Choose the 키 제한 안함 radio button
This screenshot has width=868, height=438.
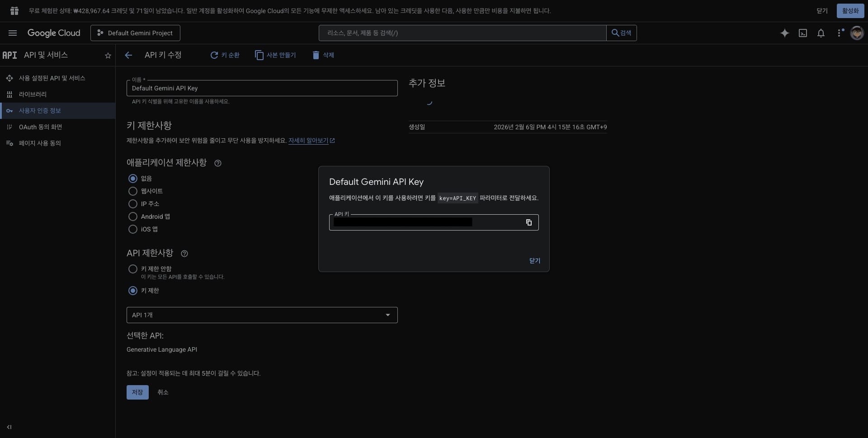[x=133, y=269]
